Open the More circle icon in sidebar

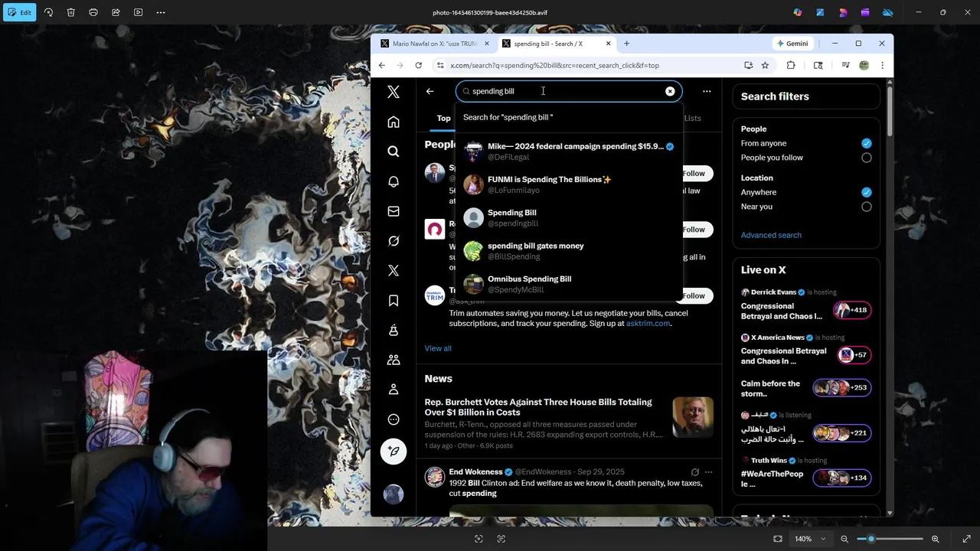pos(393,419)
